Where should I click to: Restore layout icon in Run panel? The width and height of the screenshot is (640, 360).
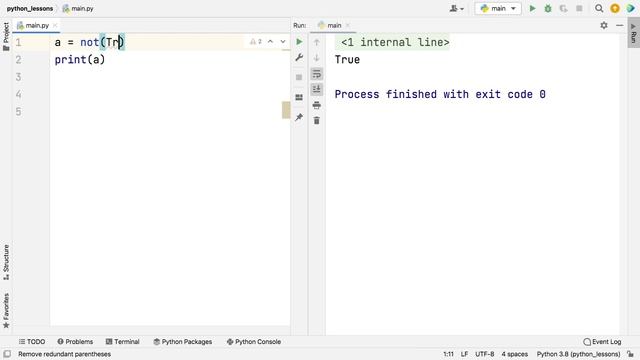[299, 97]
